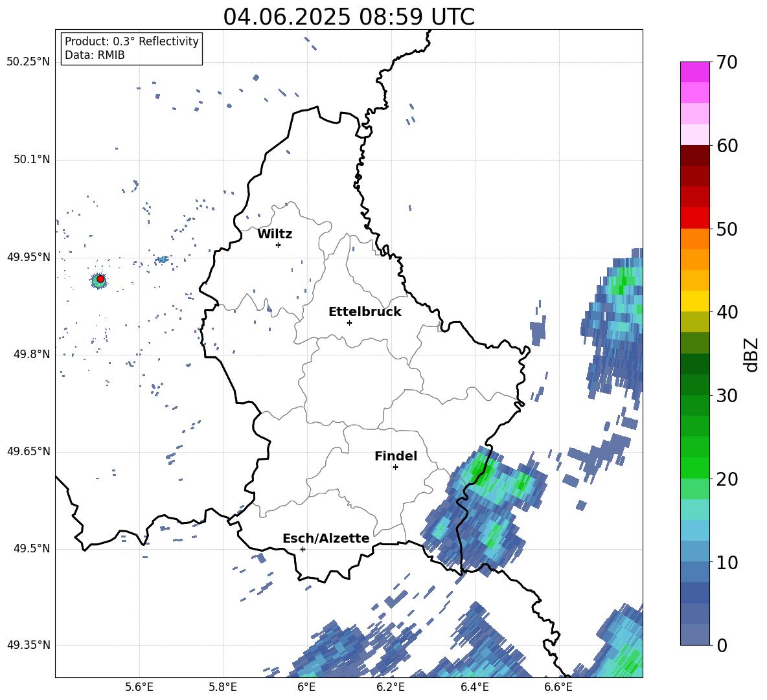Click the Wiltz city label
The width and height of the screenshot is (767, 700).
(x=275, y=234)
